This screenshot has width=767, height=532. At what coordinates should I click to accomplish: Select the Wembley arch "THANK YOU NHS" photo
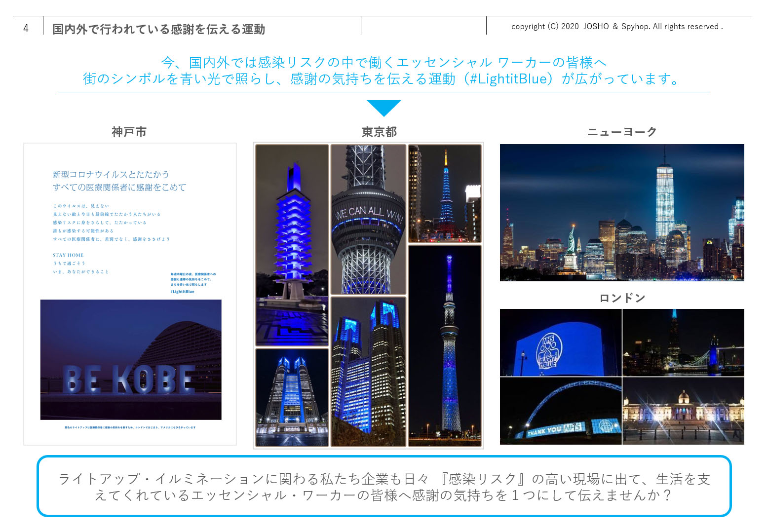coord(561,411)
